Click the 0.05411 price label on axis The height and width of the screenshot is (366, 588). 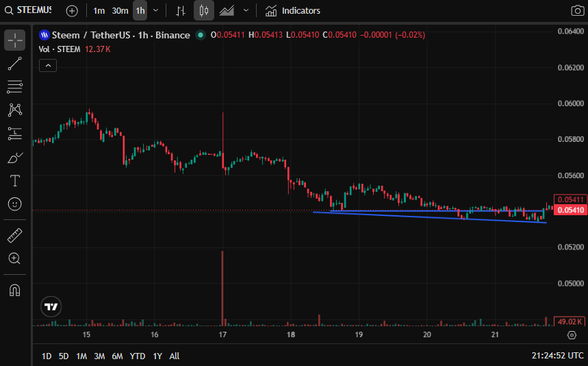tap(570, 199)
